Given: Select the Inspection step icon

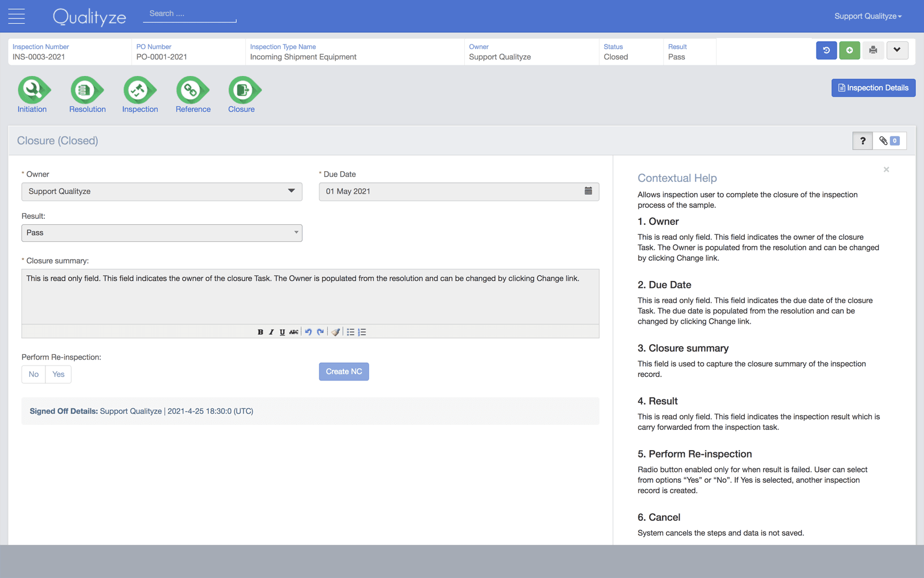Looking at the screenshot, I should pyautogui.click(x=140, y=91).
